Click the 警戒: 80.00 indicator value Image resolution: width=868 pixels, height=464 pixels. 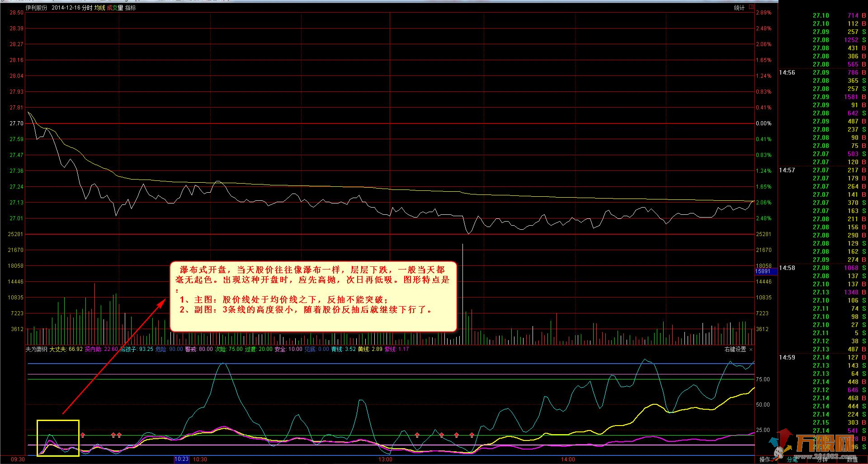click(x=199, y=349)
